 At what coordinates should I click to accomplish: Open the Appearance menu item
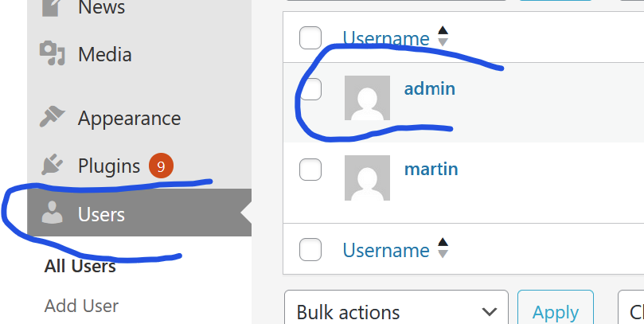(x=129, y=119)
